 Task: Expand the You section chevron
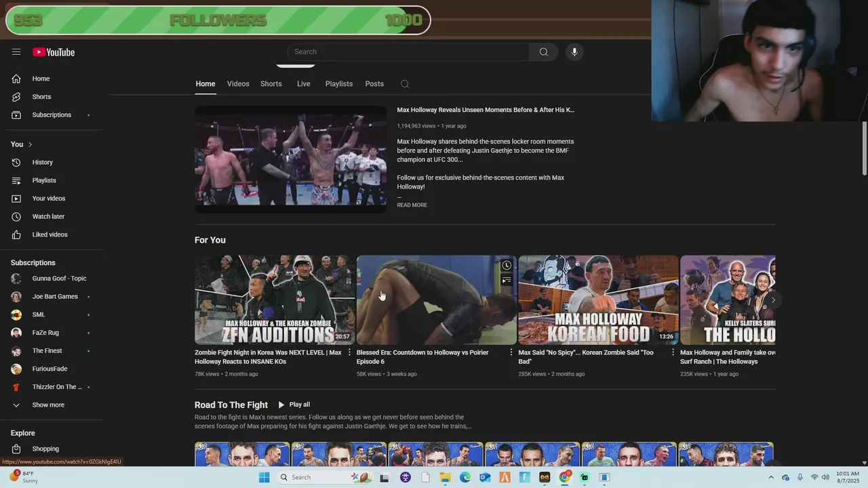click(30, 144)
